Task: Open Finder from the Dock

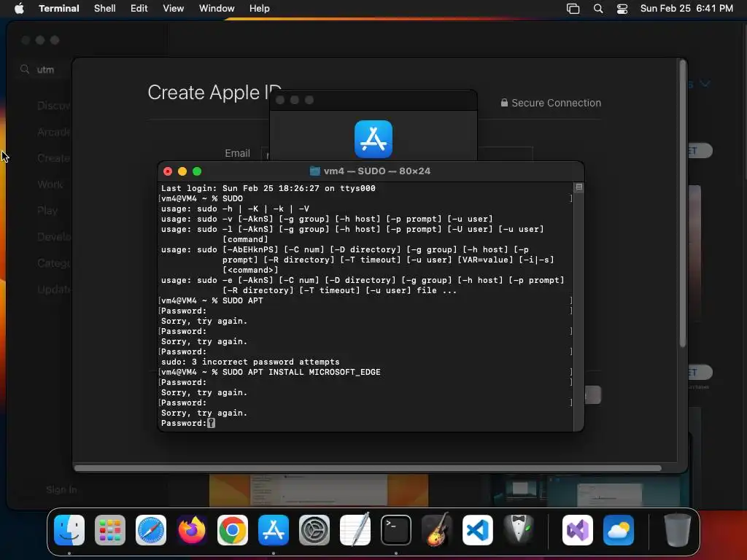Action: click(69, 530)
